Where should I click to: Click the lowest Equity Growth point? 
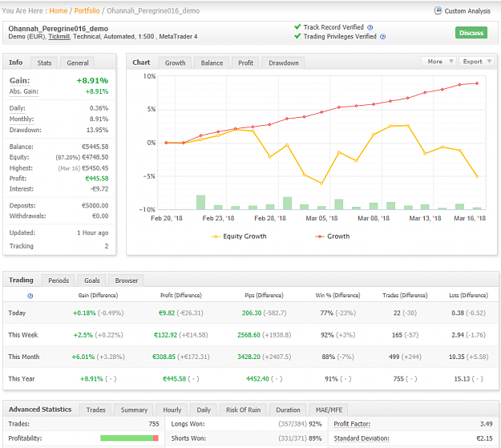coord(321,183)
